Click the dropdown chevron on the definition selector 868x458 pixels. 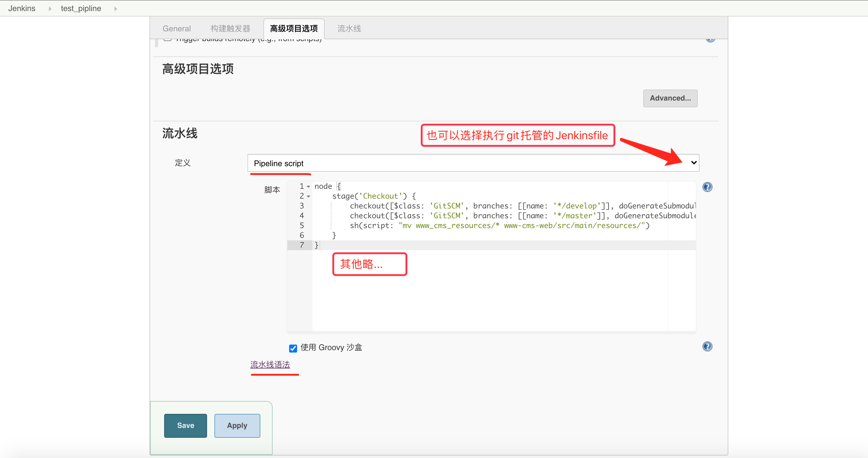[694, 162]
